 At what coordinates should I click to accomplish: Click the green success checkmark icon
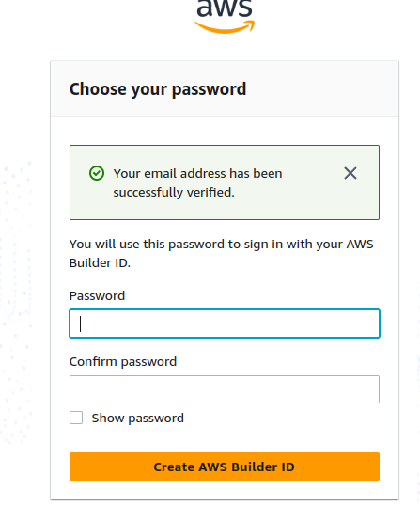click(x=97, y=173)
